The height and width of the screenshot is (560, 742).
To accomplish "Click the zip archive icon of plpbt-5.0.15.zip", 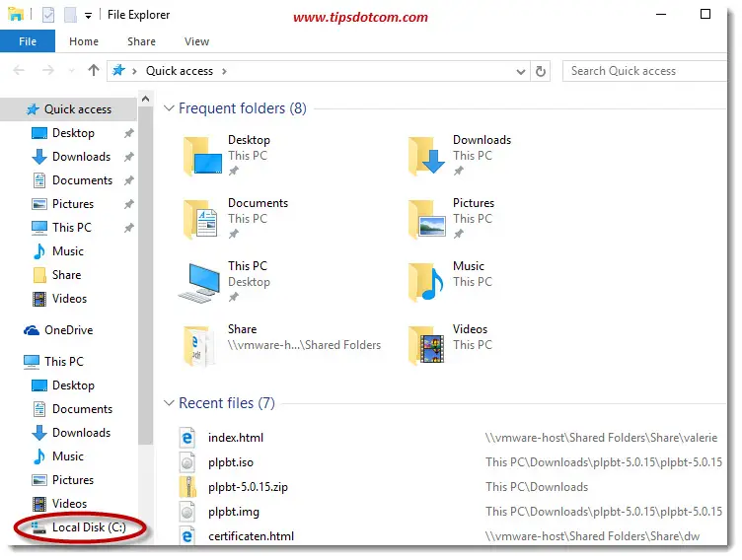I will pos(187,487).
